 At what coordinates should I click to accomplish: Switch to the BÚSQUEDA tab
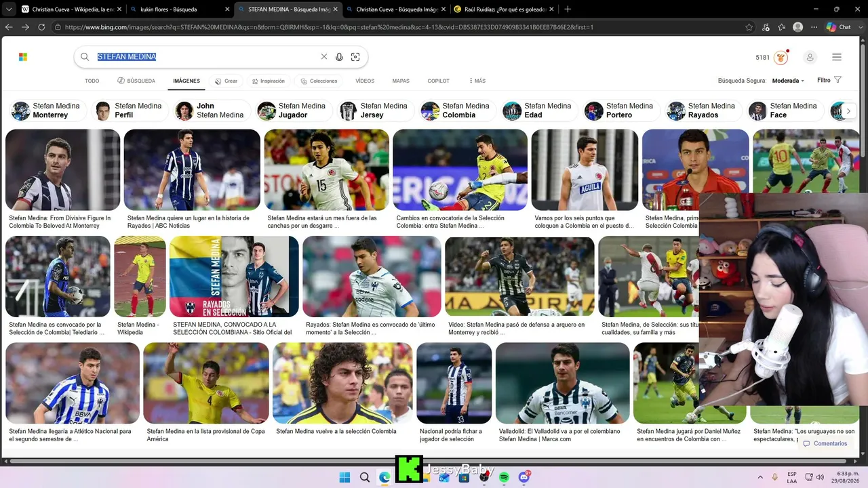136,81
